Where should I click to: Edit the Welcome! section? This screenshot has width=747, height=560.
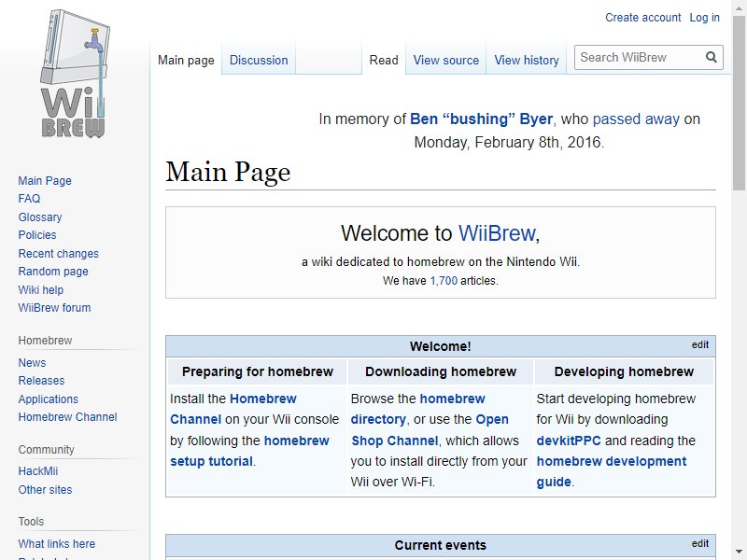click(x=699, y=344)
